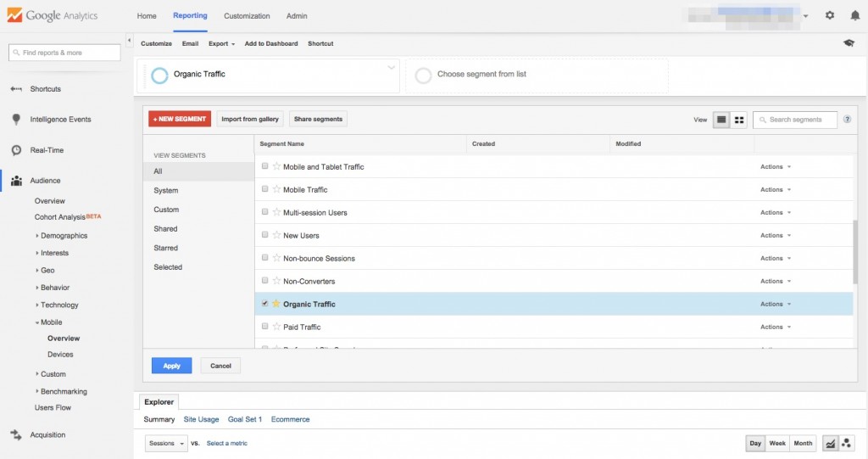Switch segments to grid view
The width and height of the screenshot is (868, 459).
click(738, 120)
